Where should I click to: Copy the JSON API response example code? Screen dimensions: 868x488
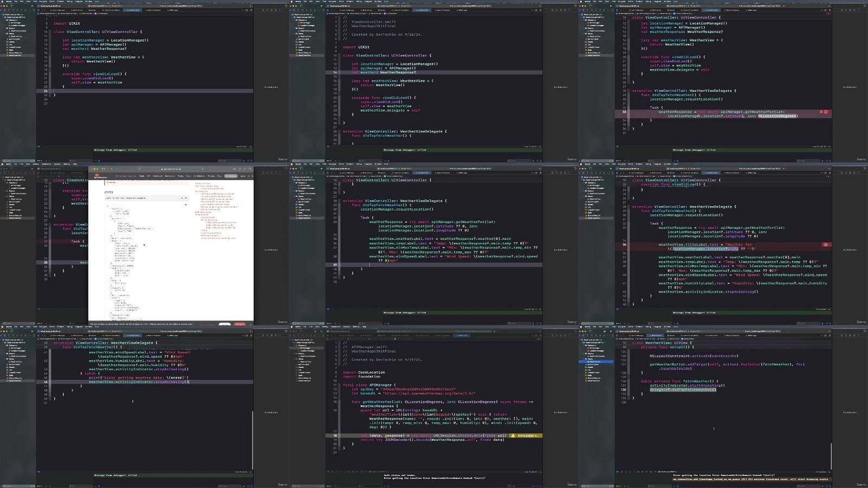[186, 198]
